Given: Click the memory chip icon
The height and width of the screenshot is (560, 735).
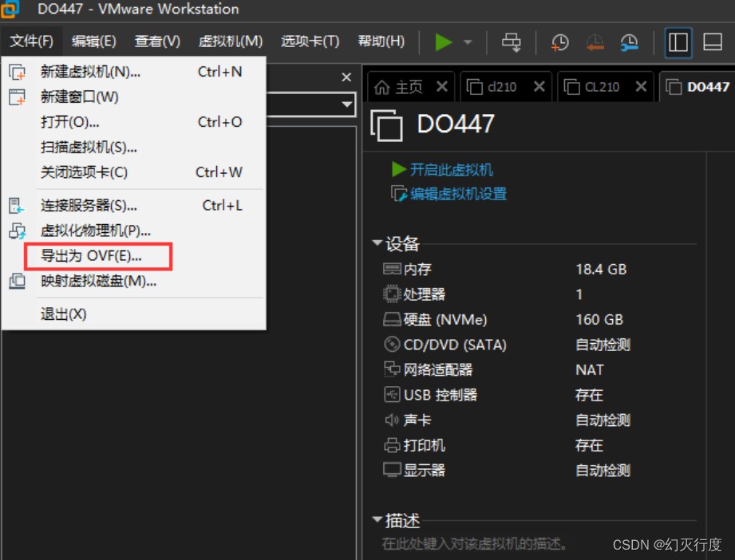Looking at the screenshot, I should pyautogui.click(x=392, y=269).
